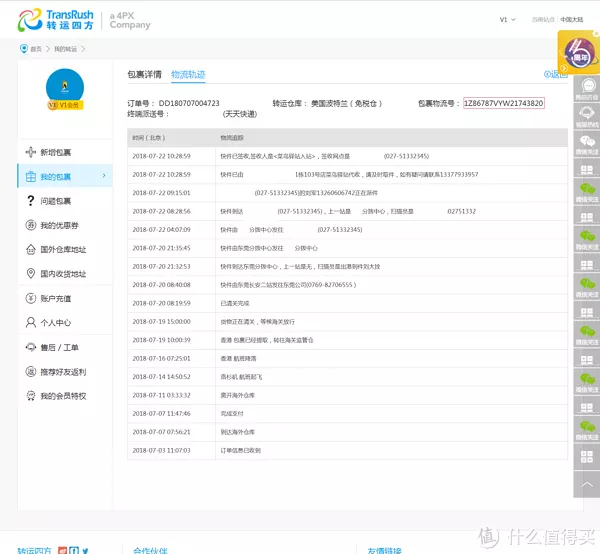The image size is (600, 554).
Task: Open 国内收货地址 pin icon
Action: (31, 274)
